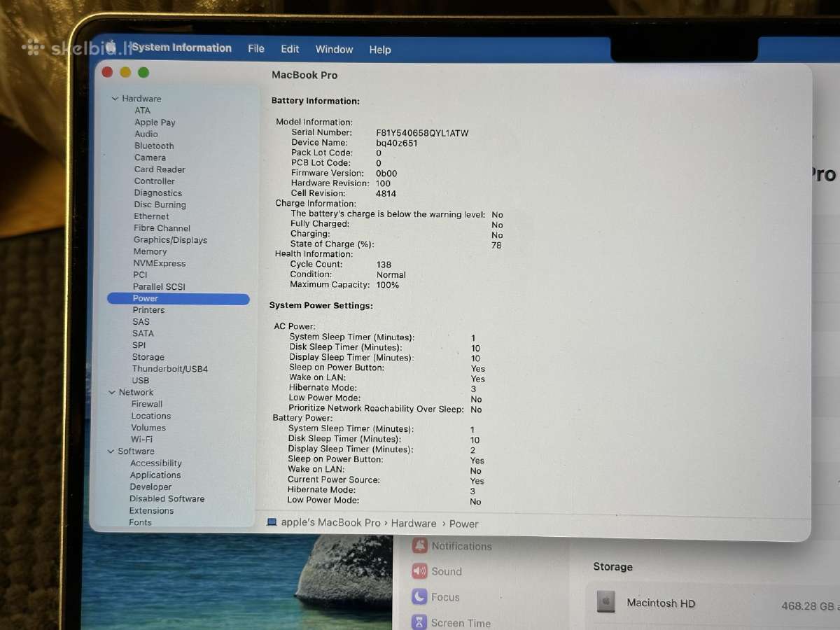
Task: Select SATA in the sidebar
Action: (x=143, y=334)
